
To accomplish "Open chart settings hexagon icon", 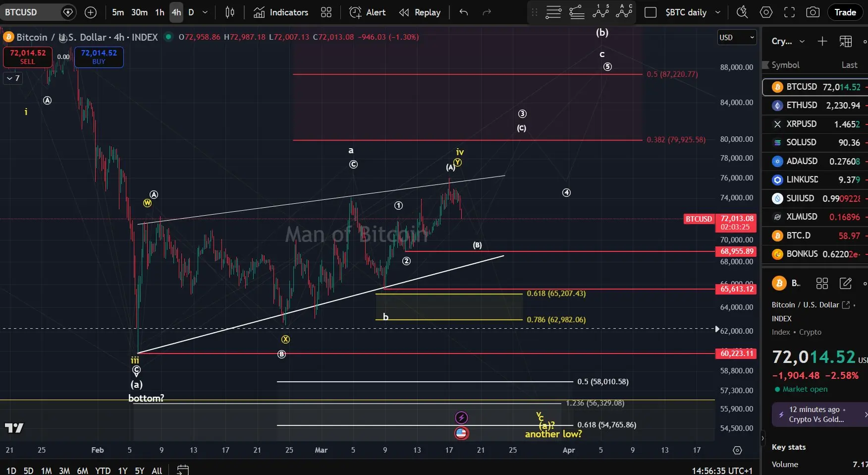I will coord(766,12).
